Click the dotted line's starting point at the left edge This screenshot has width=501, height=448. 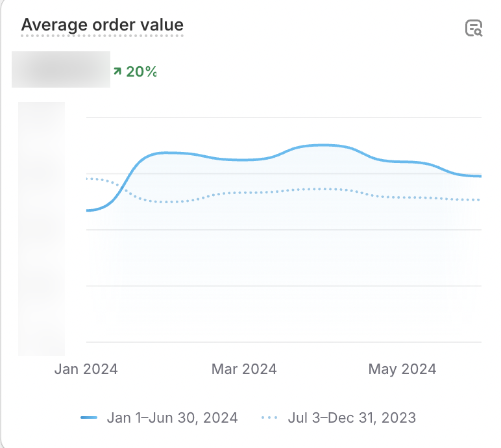tap(88, 178)
